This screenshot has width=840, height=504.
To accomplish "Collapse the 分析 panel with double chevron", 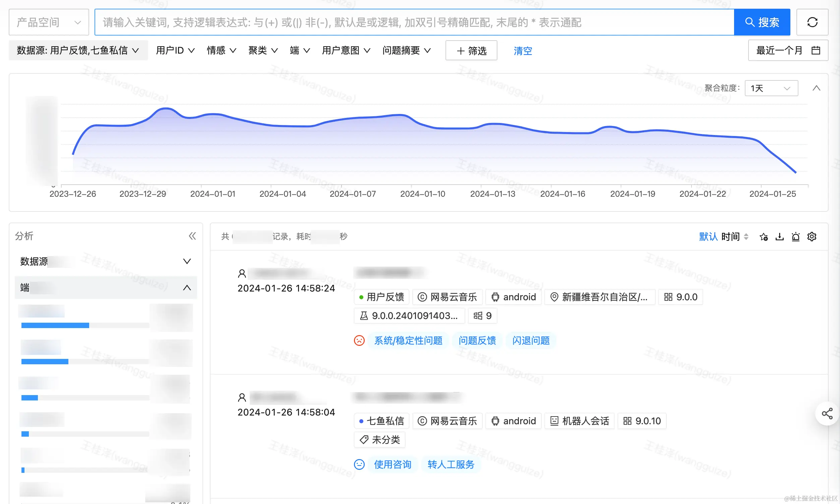I will click(192, 236).
